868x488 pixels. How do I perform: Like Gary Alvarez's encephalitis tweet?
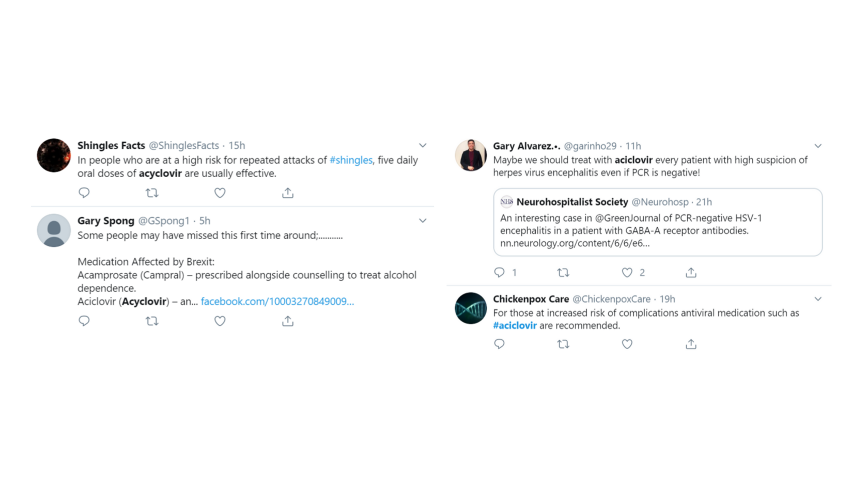[627, 272]
